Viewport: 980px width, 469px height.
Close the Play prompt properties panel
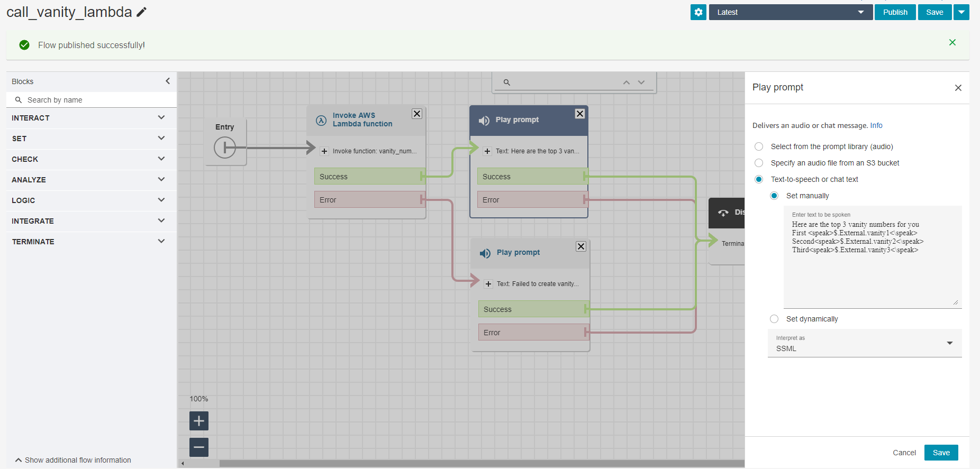coord(958,88)
